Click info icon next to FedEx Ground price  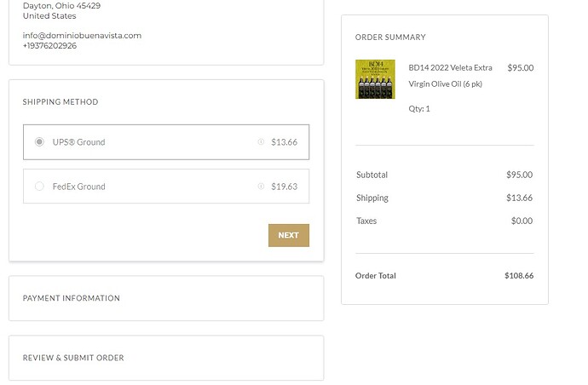point(261,187)
